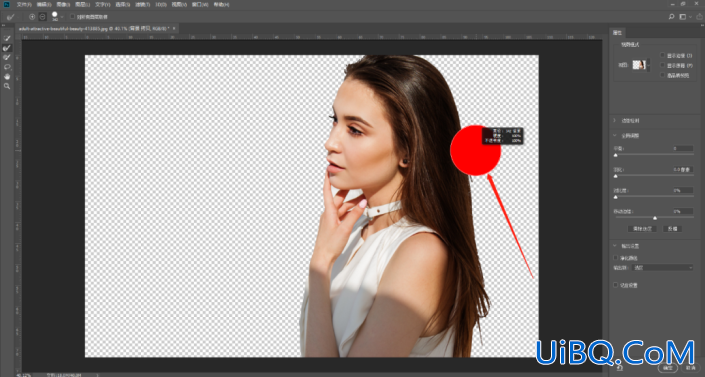The image size is (705, 377).
Task: Enable Remember Settings checkbox
Action: (616, 285)
